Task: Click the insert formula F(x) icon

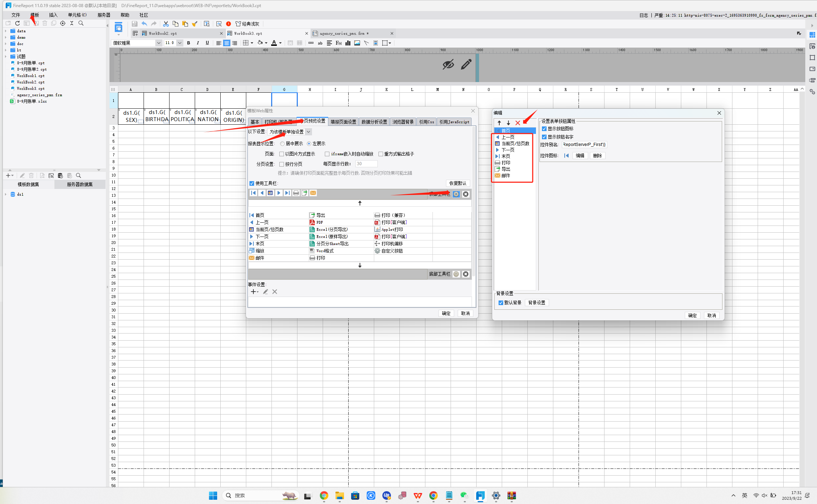Action: click(339, 43)
